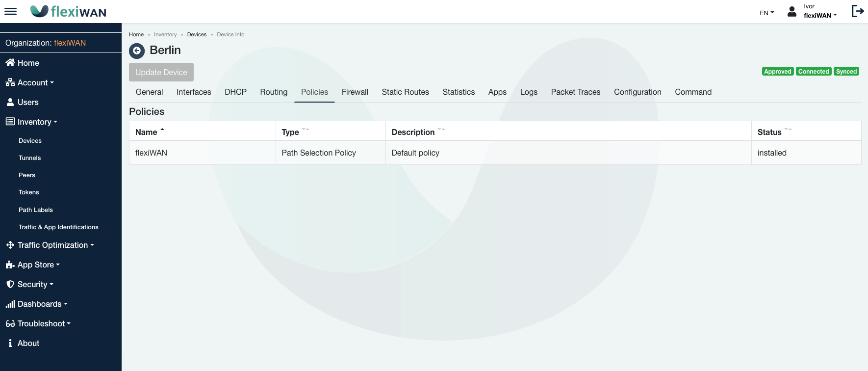Go to Devices in the breadcrumb

[x=197, y=34]
